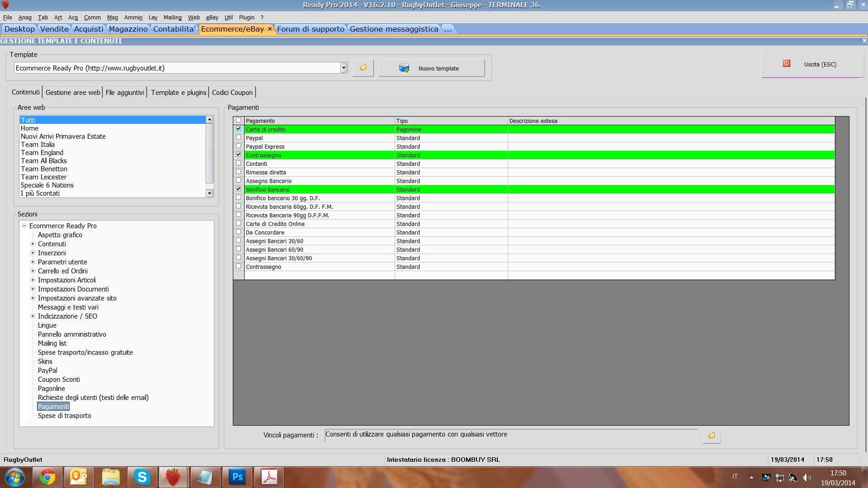Launch Chrome from the taskbar

coord(47,477)
